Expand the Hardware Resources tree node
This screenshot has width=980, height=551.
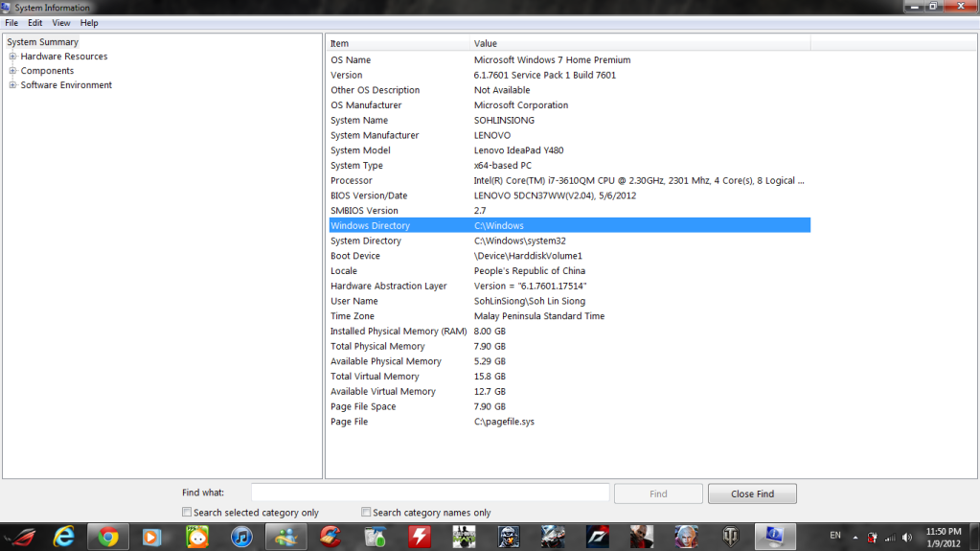[12, 57]
